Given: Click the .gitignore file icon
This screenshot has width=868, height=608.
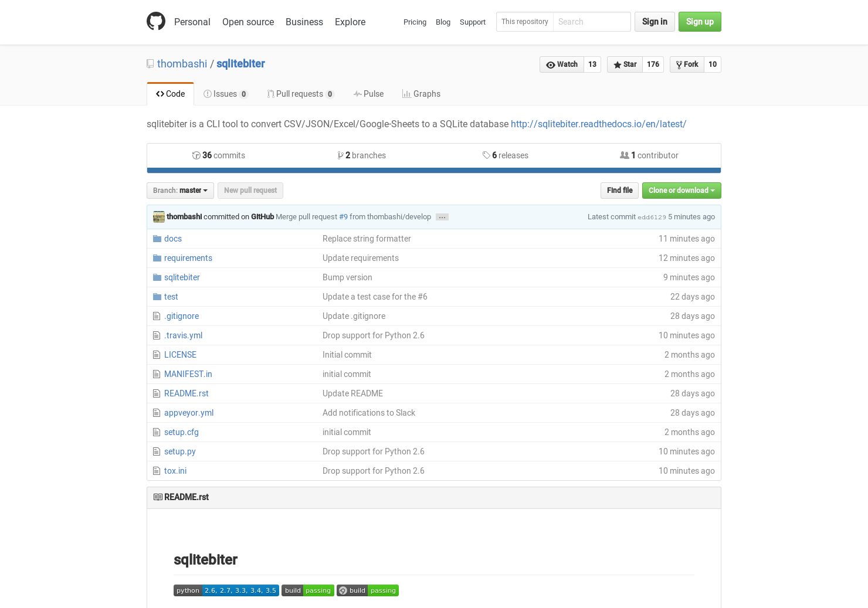Looking at the screenshot, I should point(157,316).
